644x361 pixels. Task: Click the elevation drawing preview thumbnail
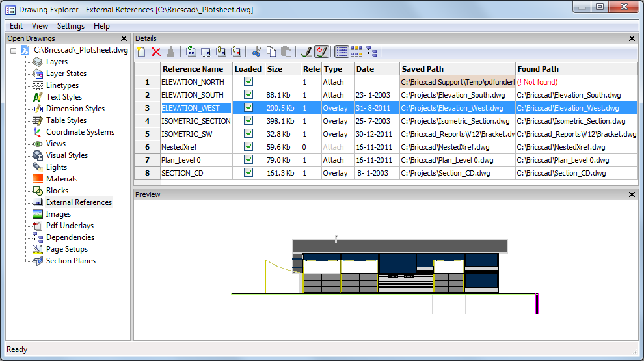(385, 276)
